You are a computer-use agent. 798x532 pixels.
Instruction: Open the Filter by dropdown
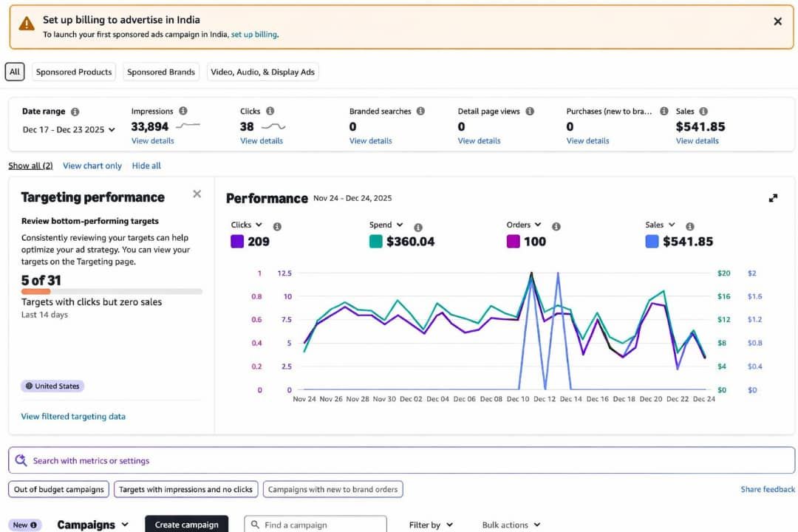point(431,525)
